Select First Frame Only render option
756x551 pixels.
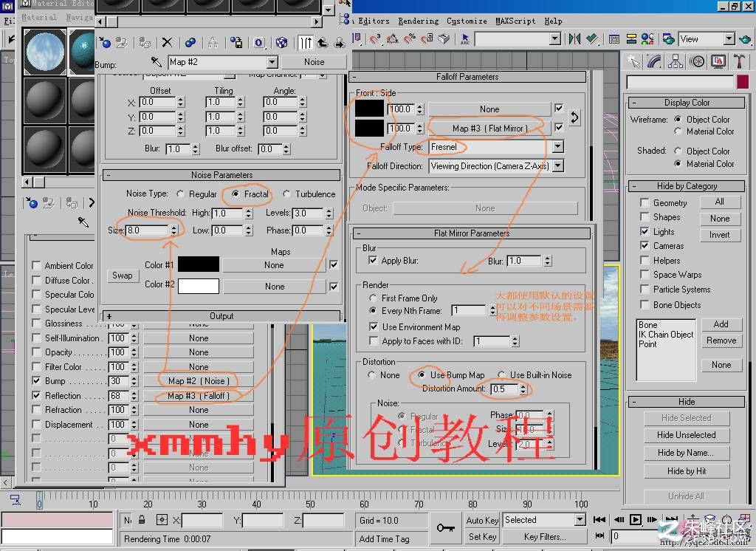pyautogui.click(x=373, y=298)
